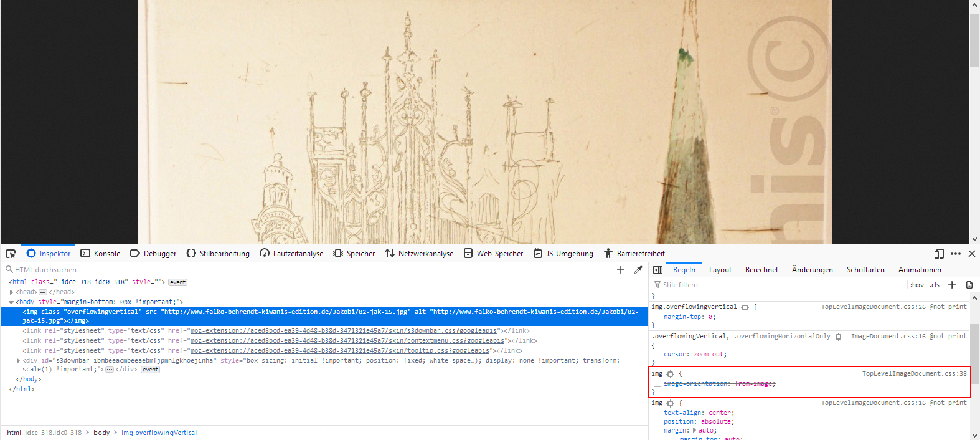Open TopLevelImageDocument.css:26 source link
This screenshot has height=440, width=980.
(873, 307)
